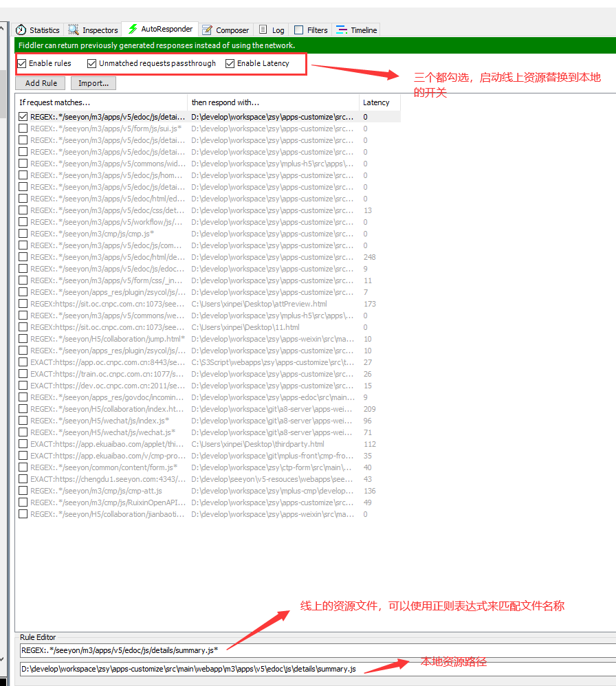Enable the app.oc.cnpc.com.cn:8443 EXACT rule checkbox
The width and height of the screenshot is (616, 686).
[23, 362]
